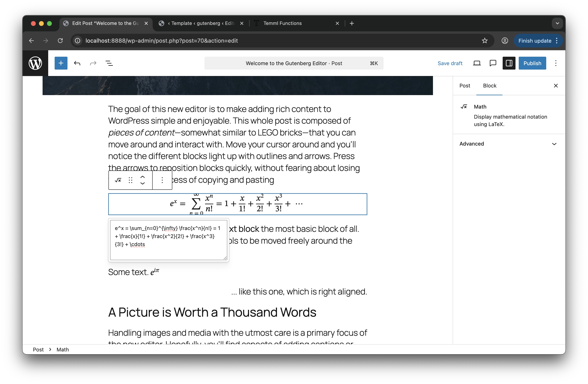The height and width of the screenshot is (384, 588).
Task: Move the Math block up
Action: tap(143, 177)
